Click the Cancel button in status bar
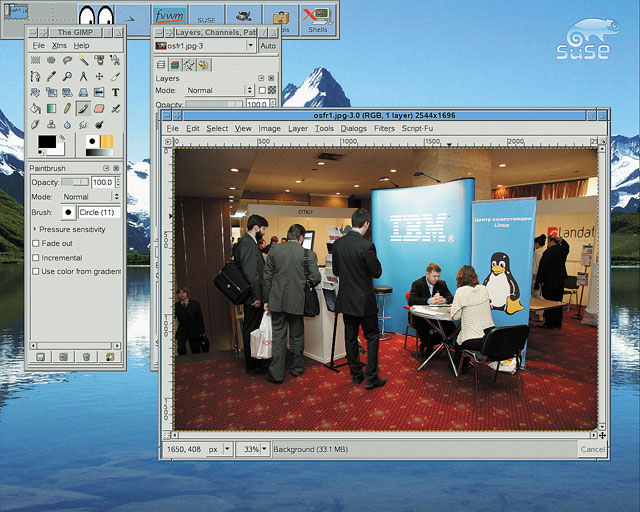The height and width of the screenshot is (512, 640). (x=592, y=449)
